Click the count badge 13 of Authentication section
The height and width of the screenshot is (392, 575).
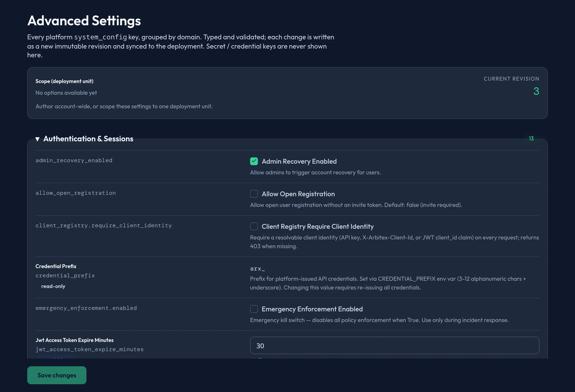tap(531, 139)
